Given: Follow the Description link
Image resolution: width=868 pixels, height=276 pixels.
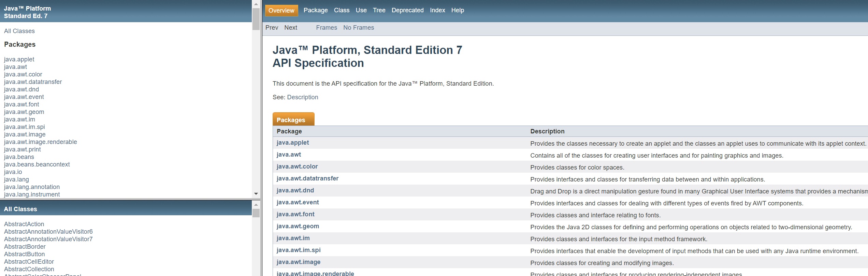Looking at the screenshot, I should pos(302,97).
